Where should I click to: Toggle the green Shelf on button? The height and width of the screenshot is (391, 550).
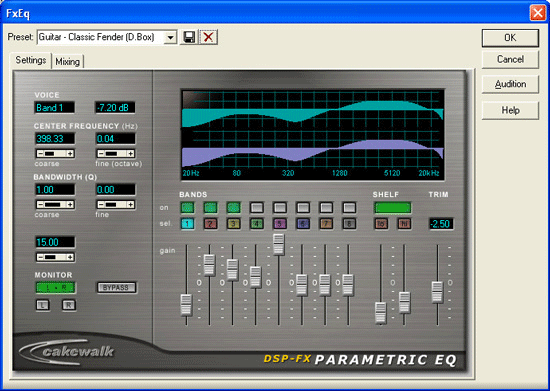[x=393, y=208]
